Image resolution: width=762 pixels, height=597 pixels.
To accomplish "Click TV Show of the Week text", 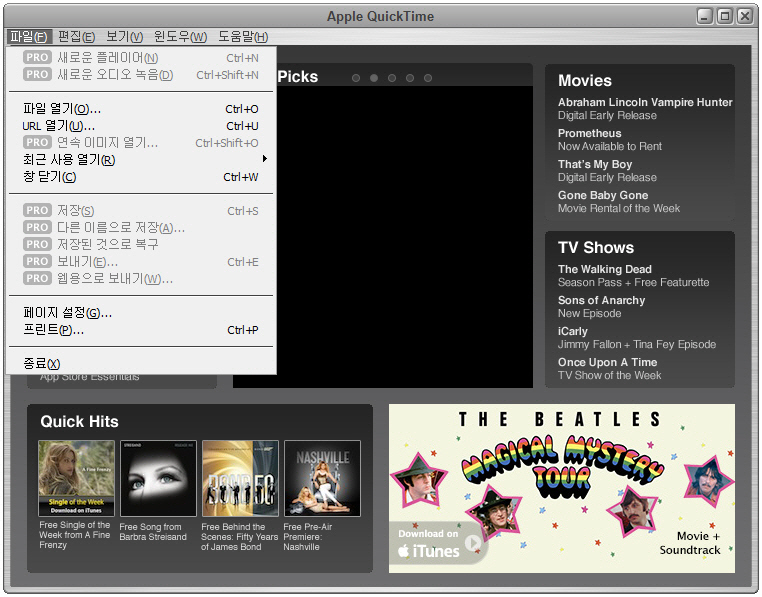I will point(609,375).
